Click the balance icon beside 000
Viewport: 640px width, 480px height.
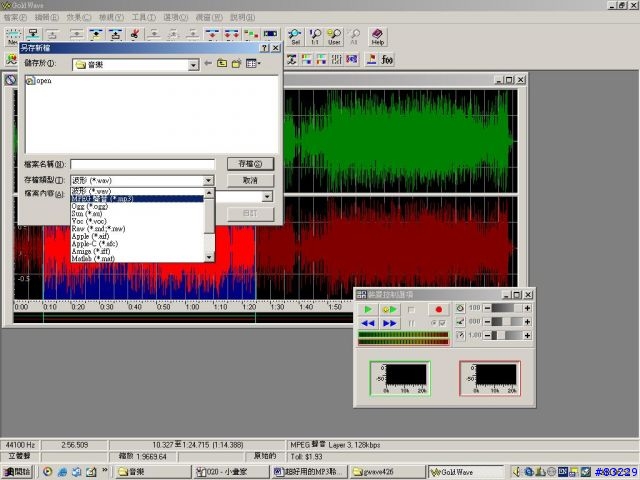coord(460,322)
